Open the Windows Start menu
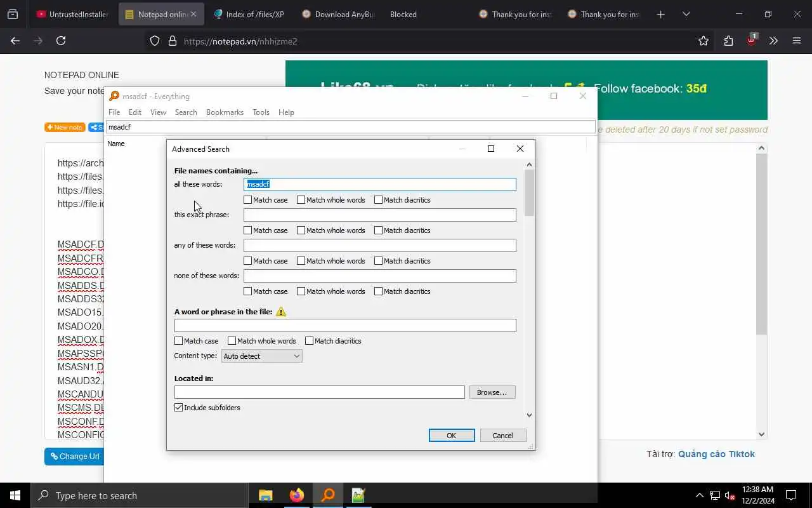812x508 pixels. (x=15, y=495)
